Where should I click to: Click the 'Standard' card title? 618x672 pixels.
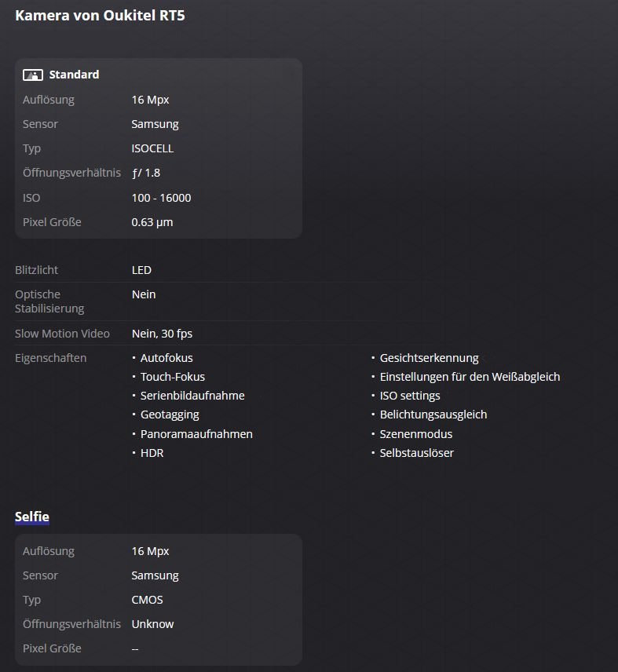[x=74, y=75]
